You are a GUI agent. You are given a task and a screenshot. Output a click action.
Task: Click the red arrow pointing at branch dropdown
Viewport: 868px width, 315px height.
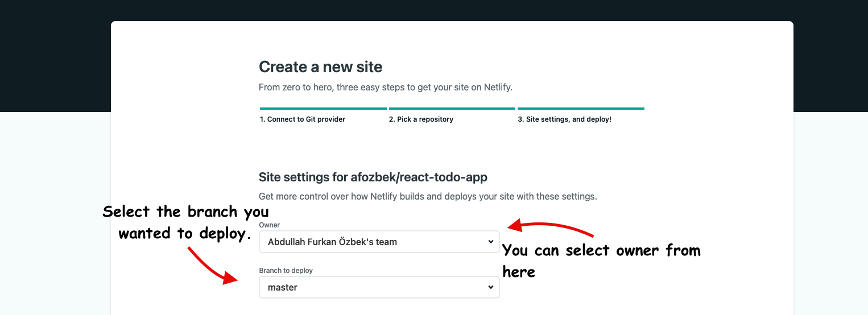click(x=210, y=266)
